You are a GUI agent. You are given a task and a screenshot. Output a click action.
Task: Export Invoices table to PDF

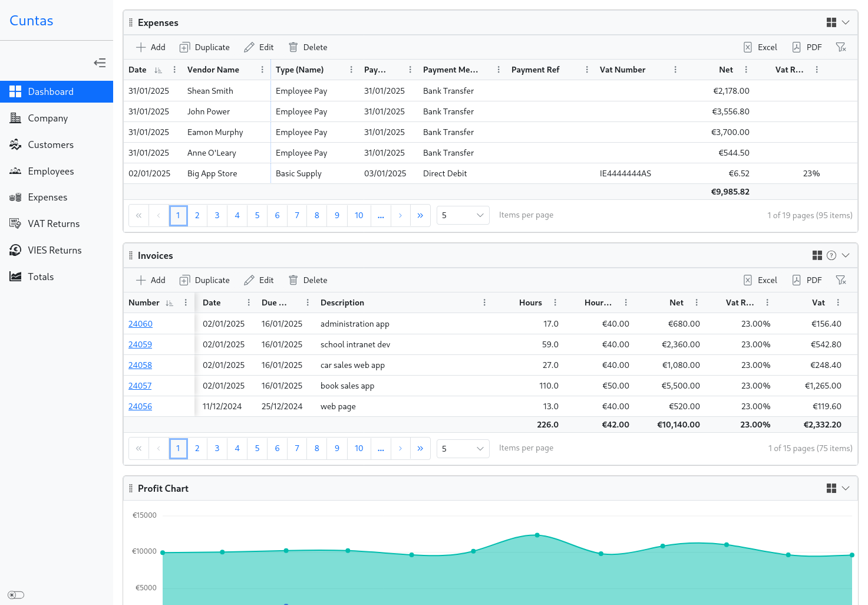807,280
